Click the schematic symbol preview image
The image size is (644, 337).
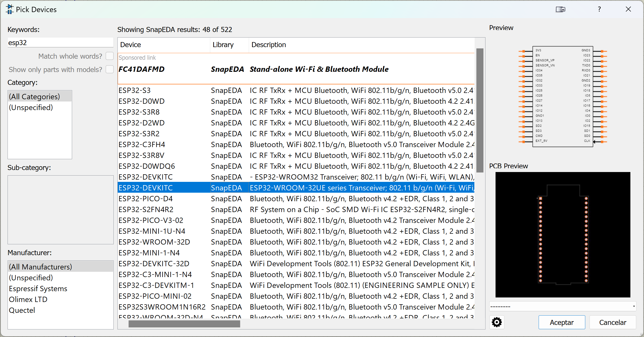[563, 96]
